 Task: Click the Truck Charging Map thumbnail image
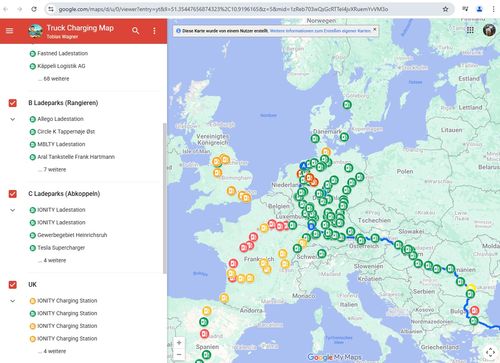35,31
